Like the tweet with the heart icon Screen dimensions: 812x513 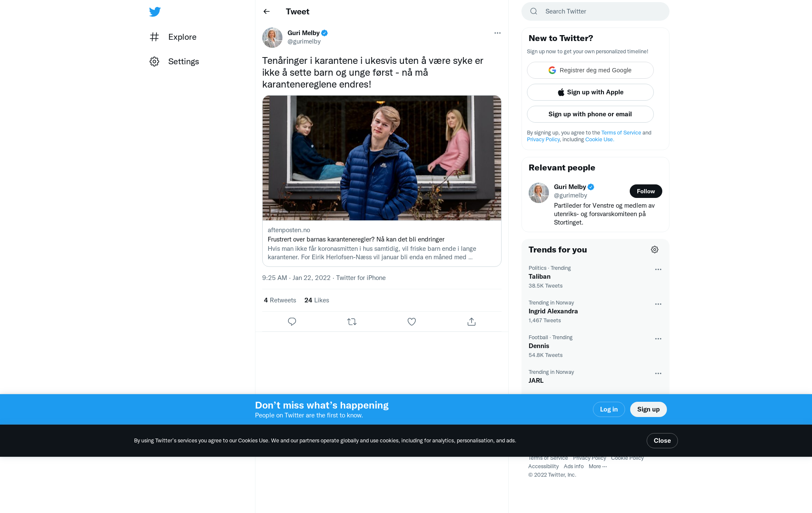click(411, 321)
